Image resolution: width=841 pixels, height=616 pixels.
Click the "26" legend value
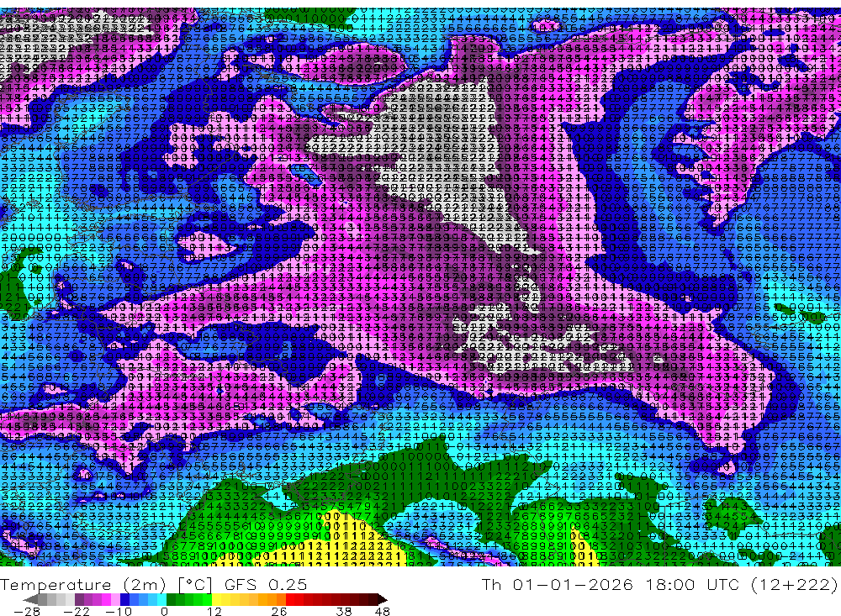(x=279, y=611)
